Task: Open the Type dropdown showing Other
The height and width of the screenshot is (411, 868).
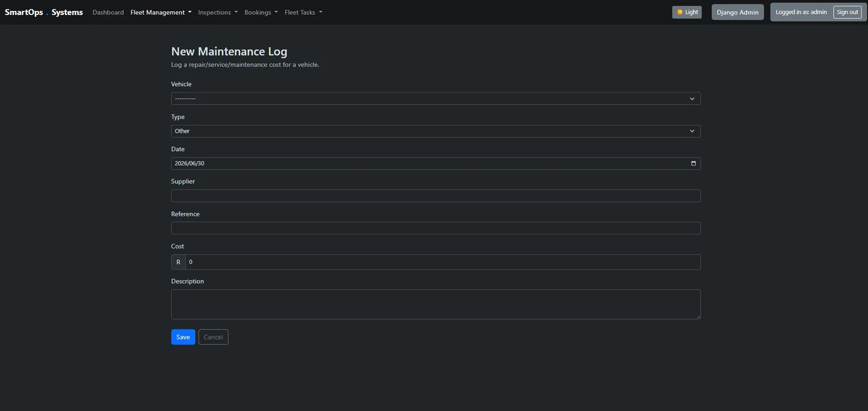Action: coord(436,131)
